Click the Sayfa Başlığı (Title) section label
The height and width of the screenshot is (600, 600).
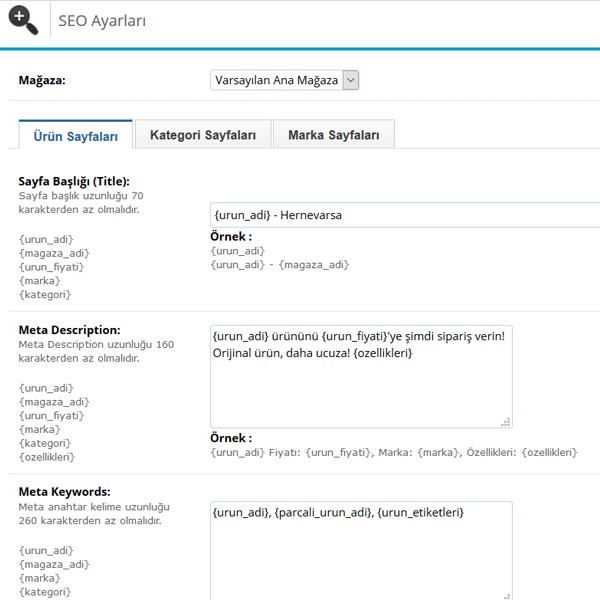tap(74, 181)
